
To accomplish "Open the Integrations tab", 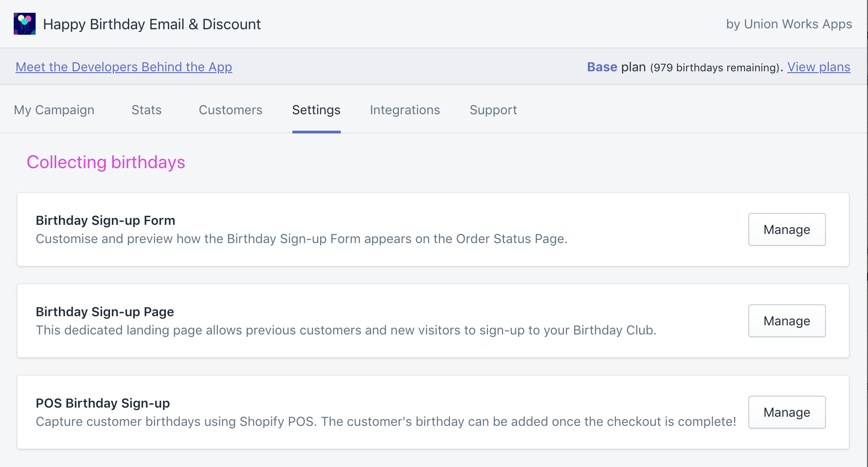I will [x=405, y=110].
